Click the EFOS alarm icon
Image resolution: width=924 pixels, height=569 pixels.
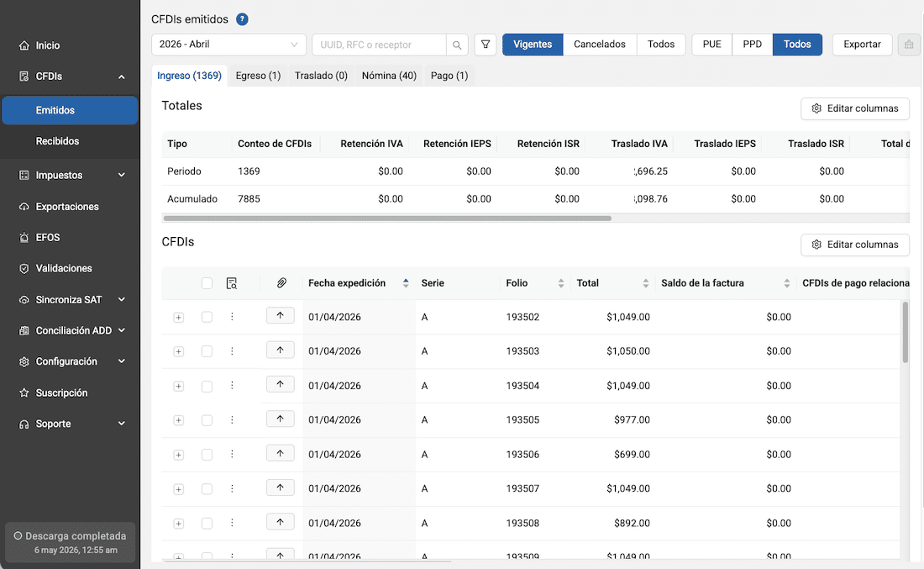pos(24,238)
